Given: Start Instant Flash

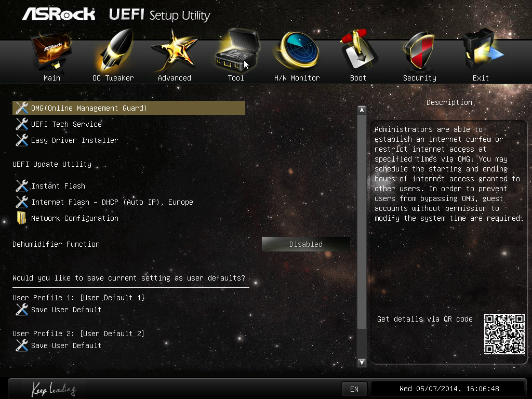Looking at the screenshot, I should tap(58, 186).
